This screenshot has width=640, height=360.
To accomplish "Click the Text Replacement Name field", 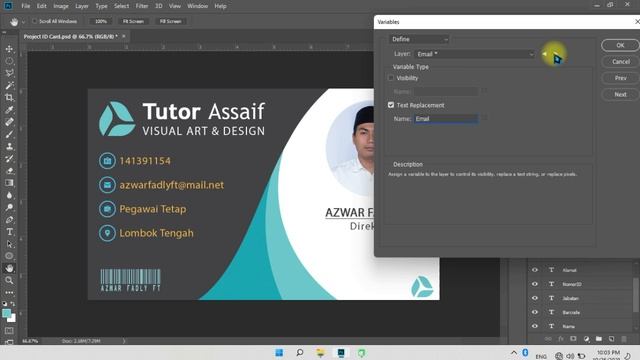I will coord(446,119).
